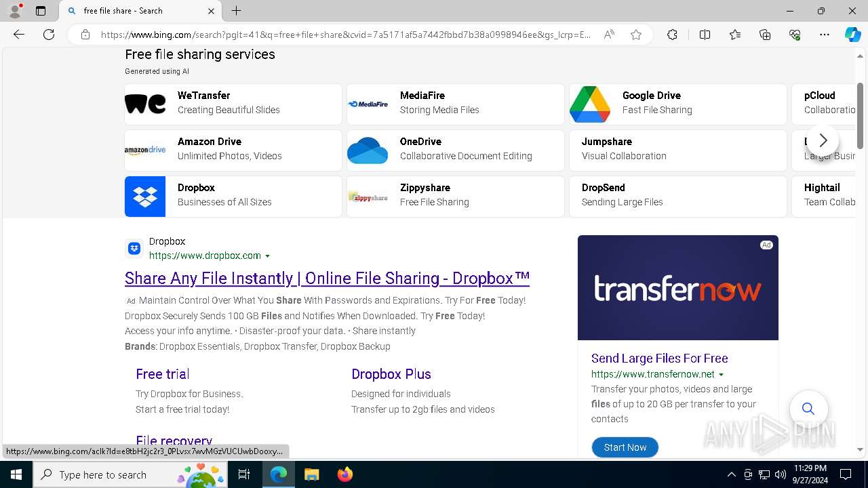Screen dimensions: 868x488
Task: Select the free file share tab
Action: pos(139,11)
